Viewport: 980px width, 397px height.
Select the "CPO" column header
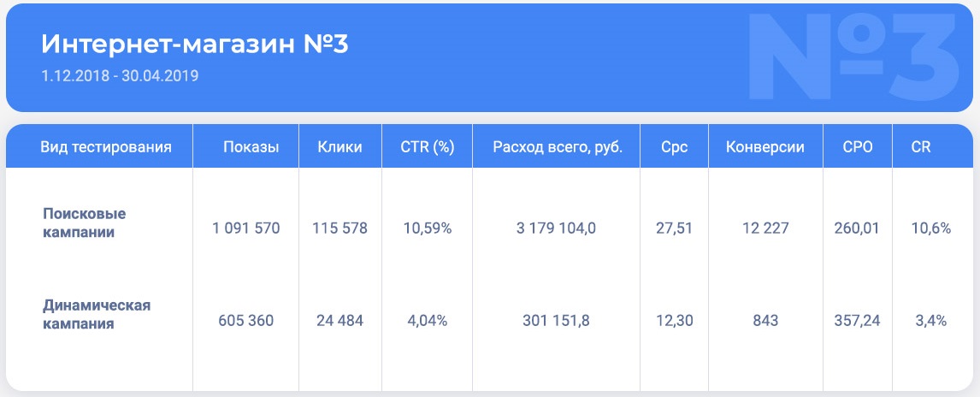[858, 146]
